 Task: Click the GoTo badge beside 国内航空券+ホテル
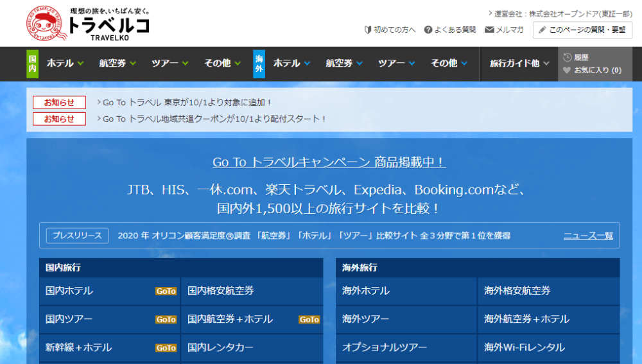tap(309, 319)
